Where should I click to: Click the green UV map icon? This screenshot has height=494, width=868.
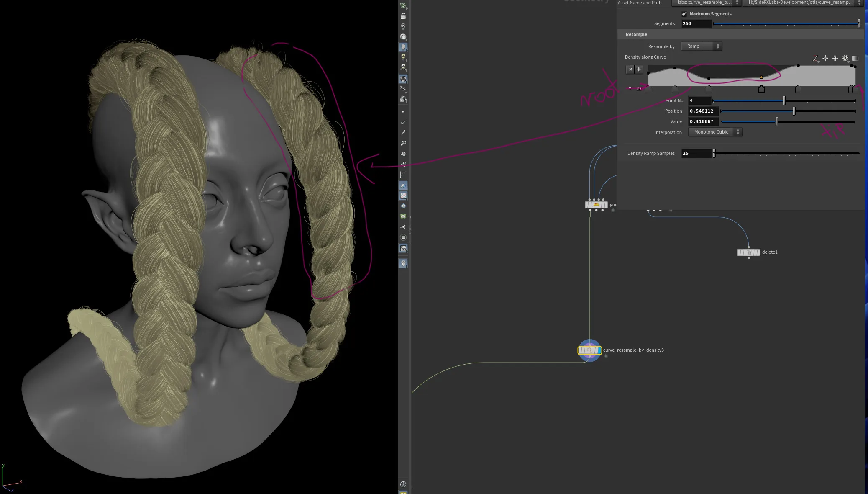pyautogui.click(x=403, y=216)
